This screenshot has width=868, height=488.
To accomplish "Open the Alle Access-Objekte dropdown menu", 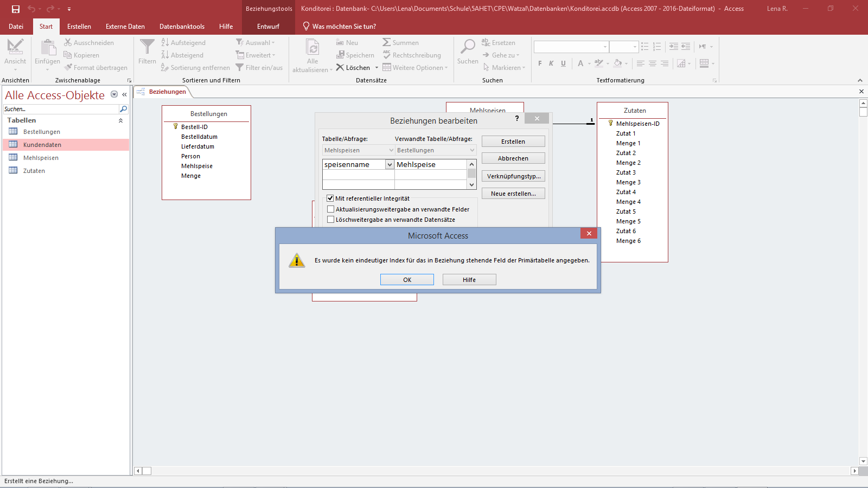I will point(114,94).
